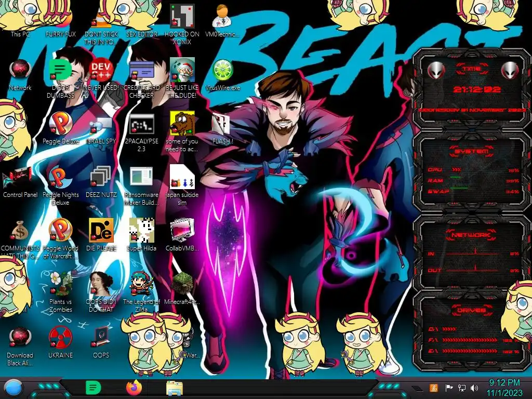Click the network tray icon
The width and height of the screenshot is (532, 399).
tap(462, 388)
